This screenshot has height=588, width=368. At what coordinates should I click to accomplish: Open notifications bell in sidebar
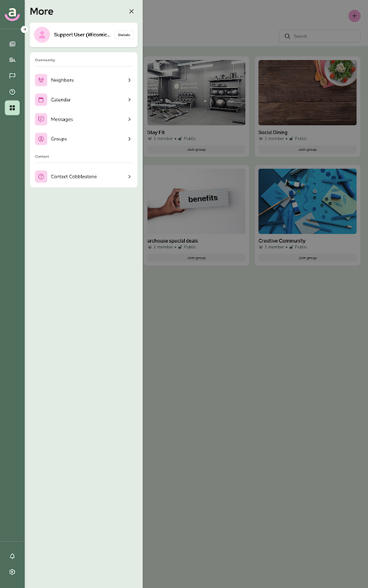pos(12,556)
